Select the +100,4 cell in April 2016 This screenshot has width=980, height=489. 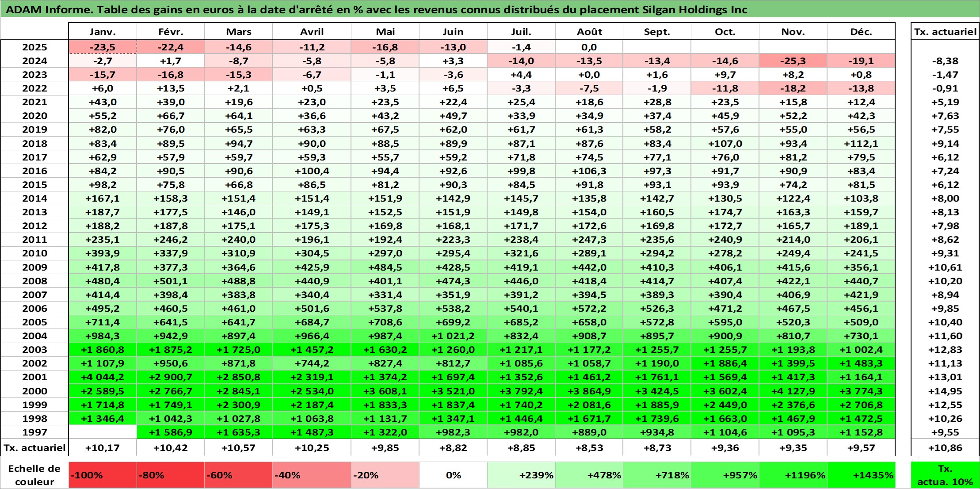312,171
